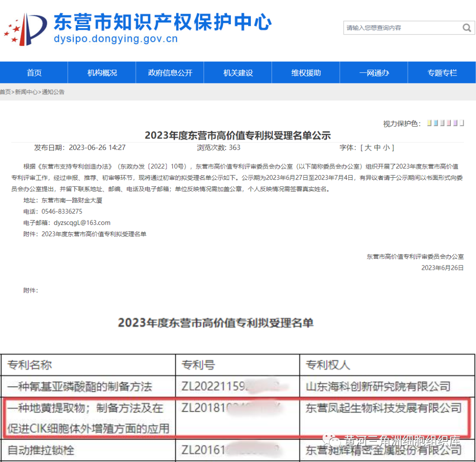
Task: Click the attachment heading 2023年度东营市高价值专利拟受理名单
Action: 216,323
